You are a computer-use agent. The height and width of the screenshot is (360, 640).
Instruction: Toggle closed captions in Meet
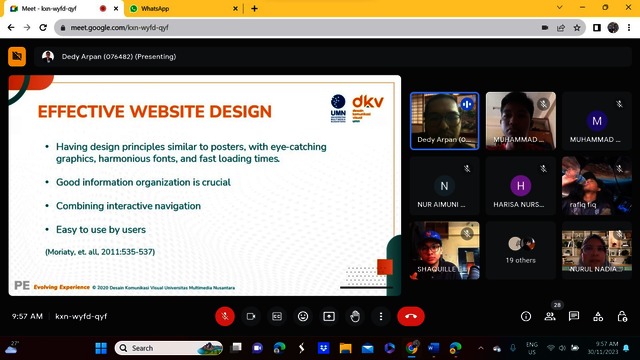point(277,316)
